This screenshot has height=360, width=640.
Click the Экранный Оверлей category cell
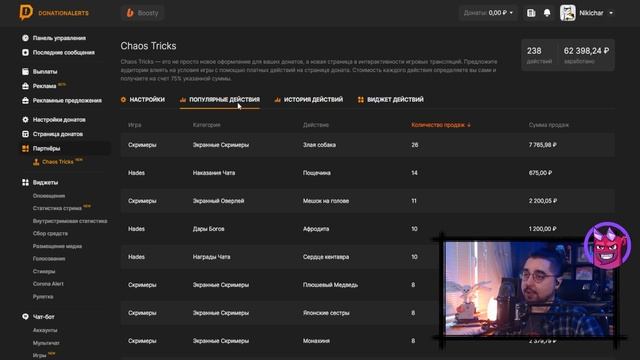[218, 201]
